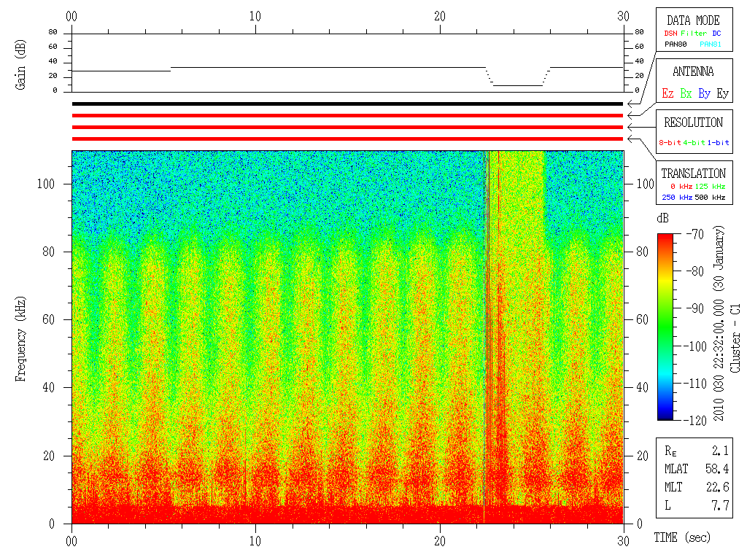Select the 8-bit resolution label

670,142
